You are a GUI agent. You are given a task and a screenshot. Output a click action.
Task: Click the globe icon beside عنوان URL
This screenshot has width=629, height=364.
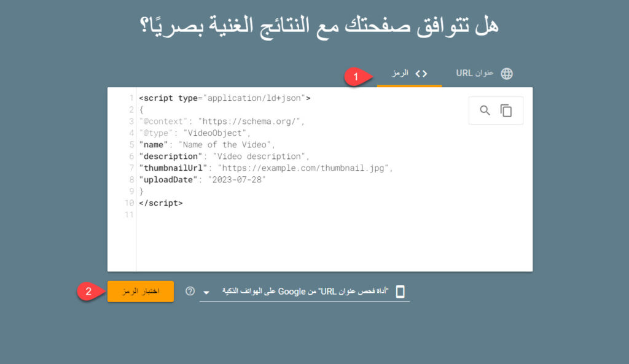507,74
